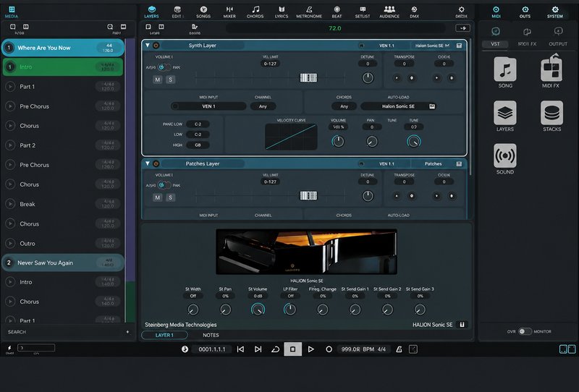Open the Chords Any dropdown
This screenshot has width=579, height=392.
point(344,106)
